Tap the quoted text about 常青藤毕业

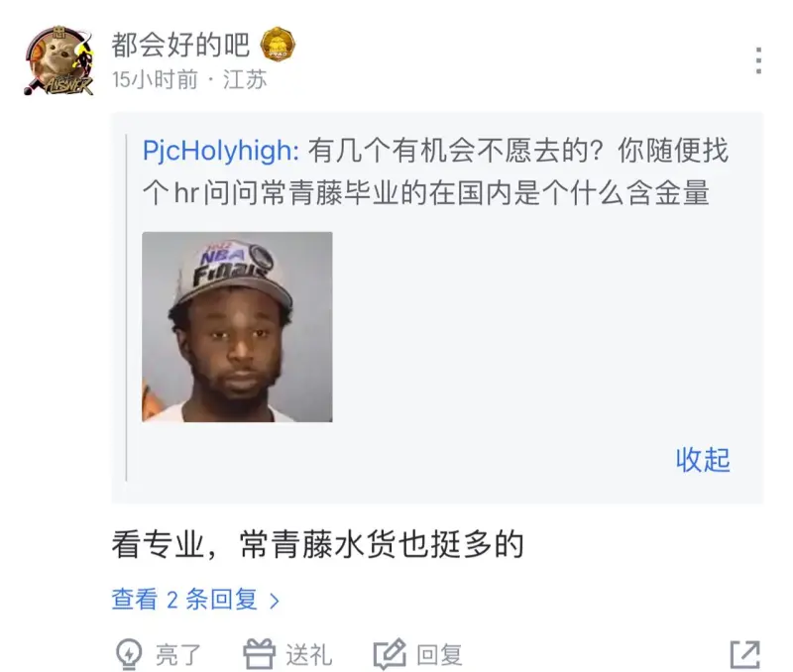click(435, 171)
